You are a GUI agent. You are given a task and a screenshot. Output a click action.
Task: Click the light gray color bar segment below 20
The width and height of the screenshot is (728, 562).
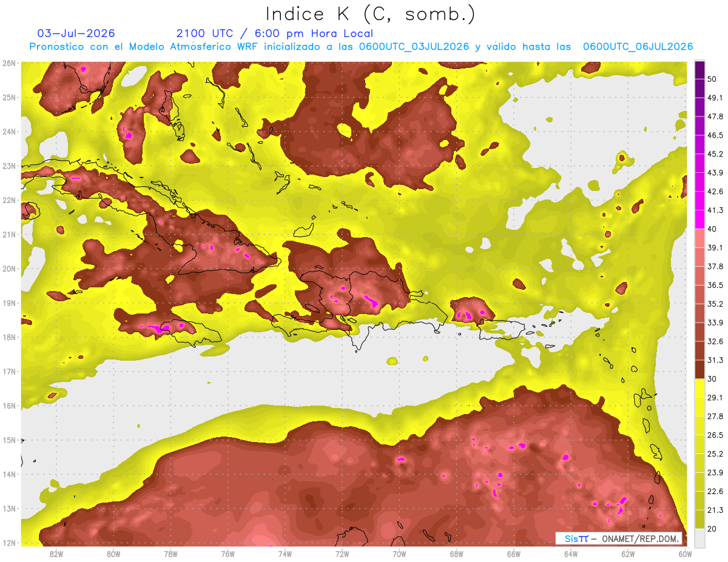click(699, 538)
